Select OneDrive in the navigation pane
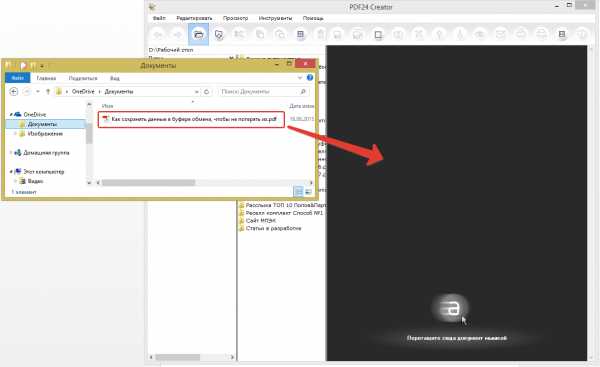 (x=34, y=114)
